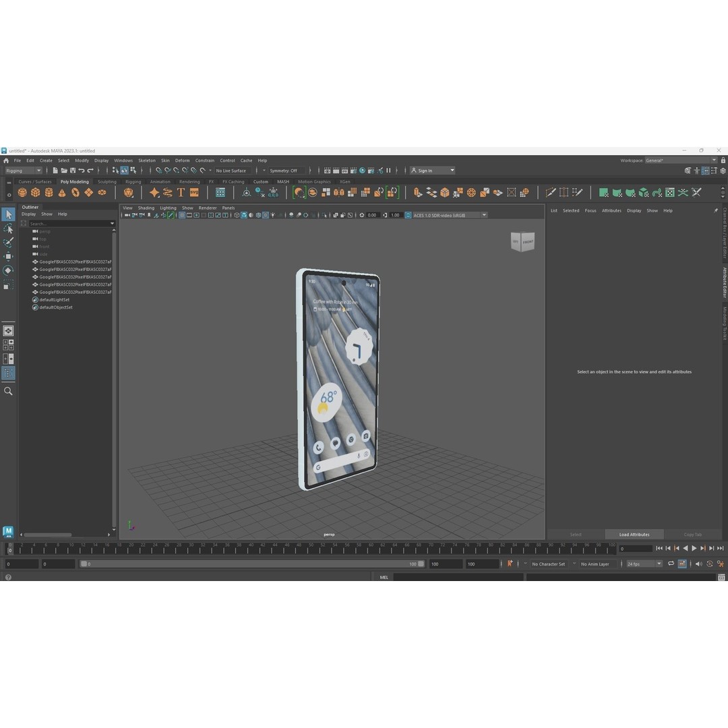Create a polygon disc from the shelf
This screenshot has width=728, height=728.
(x=102, y=193)
